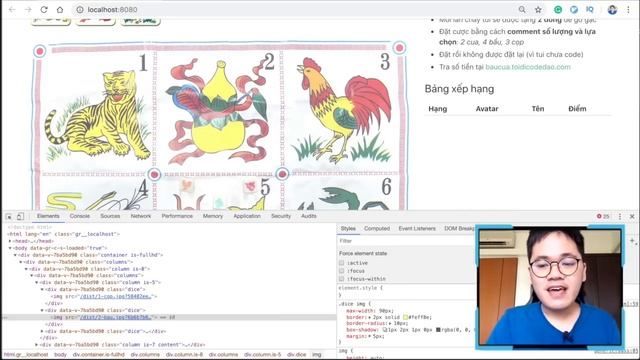Open the Network tab
This screenshot has width=640, height=360.
tap(141, 216)
